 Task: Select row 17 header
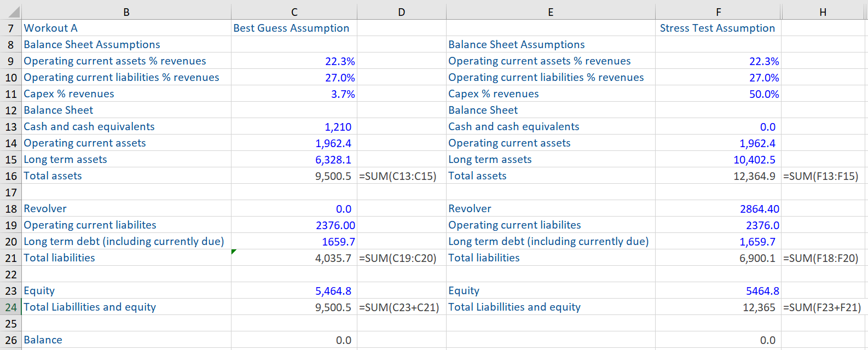tap(11, 192)
